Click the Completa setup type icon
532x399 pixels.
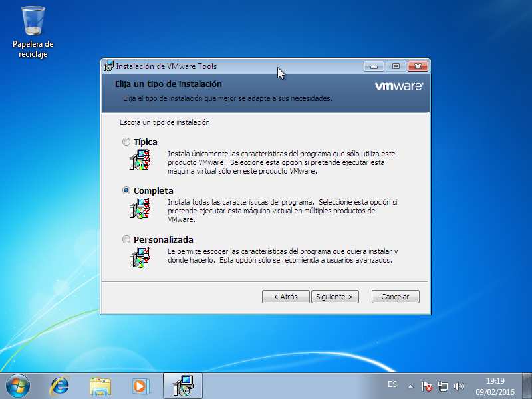pos(140,208)
